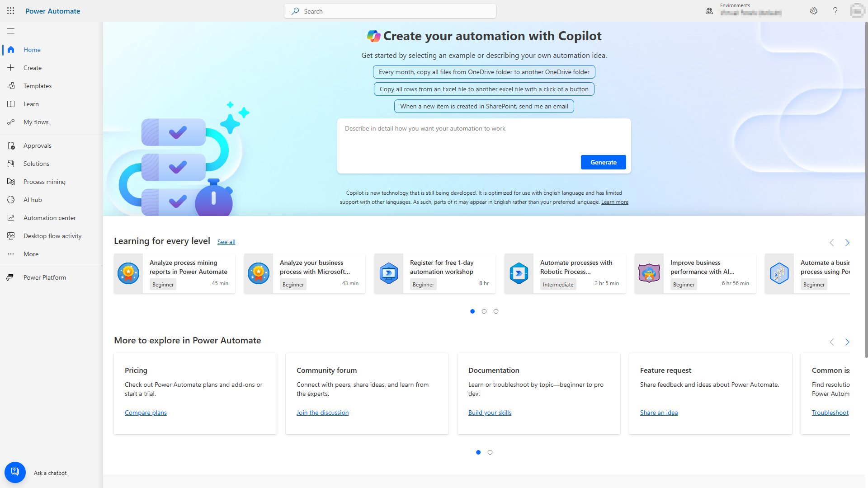
Task: Show next learning cards with right chevron
Action: [847, 243]
